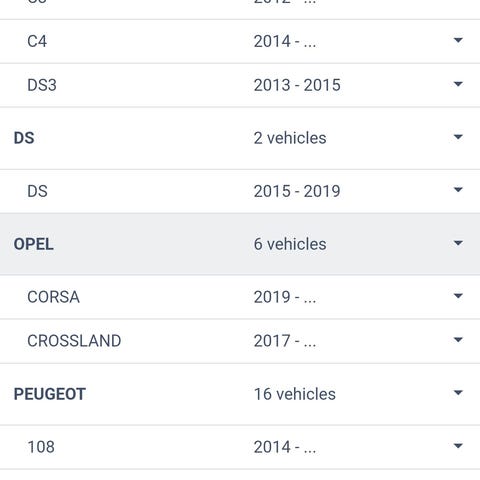Click the 16 vehicles count text
This screenshot has height=480, width=480.
coord(295,394)
